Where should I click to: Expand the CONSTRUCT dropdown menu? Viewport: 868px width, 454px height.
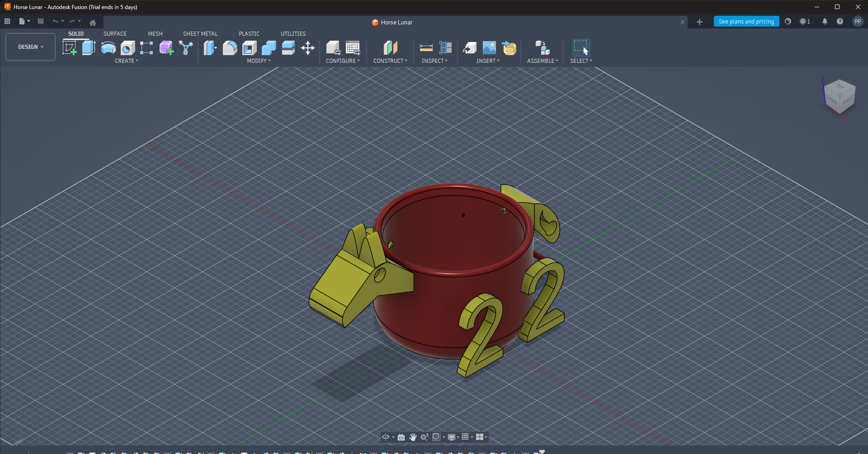[390, 61]
